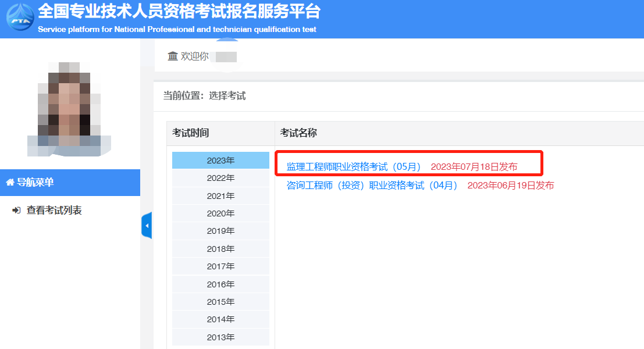
Task: Open the 2015年 exam list
Action: (220, 302)
